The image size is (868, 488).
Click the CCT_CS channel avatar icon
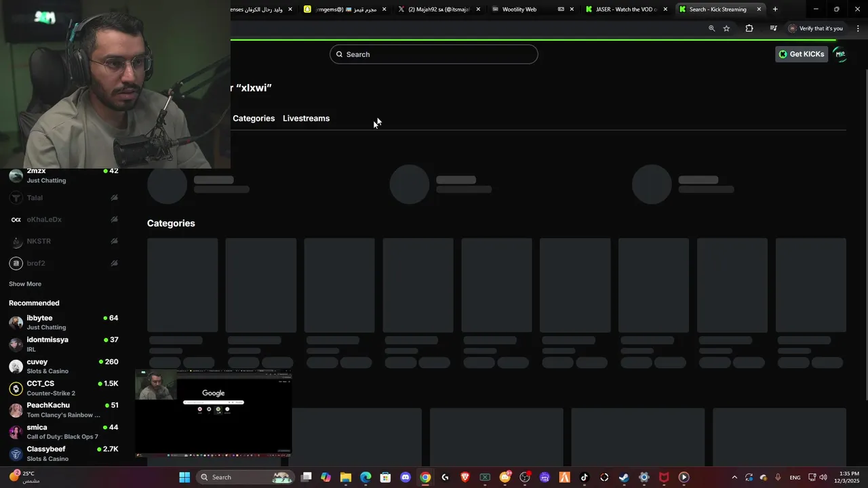pyautogui.click(x=16, y=388)
